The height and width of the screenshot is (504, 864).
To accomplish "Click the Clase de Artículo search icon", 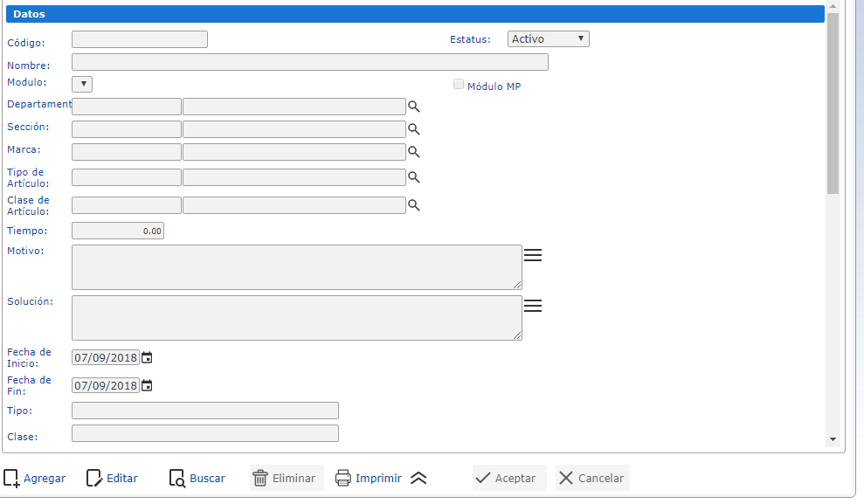I will (414, 205).
